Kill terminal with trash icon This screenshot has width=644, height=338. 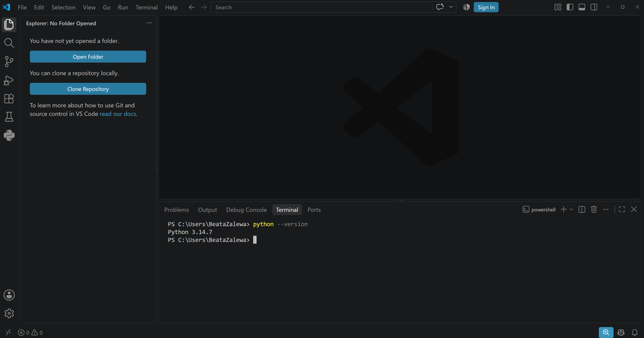tap(594, 210)
